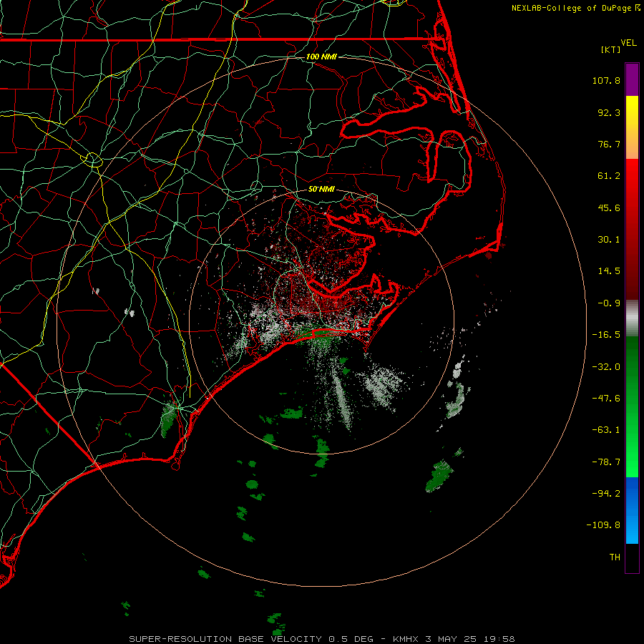Click the -32.0 velocity scale value
644x644 pixels.
[606, 367]
